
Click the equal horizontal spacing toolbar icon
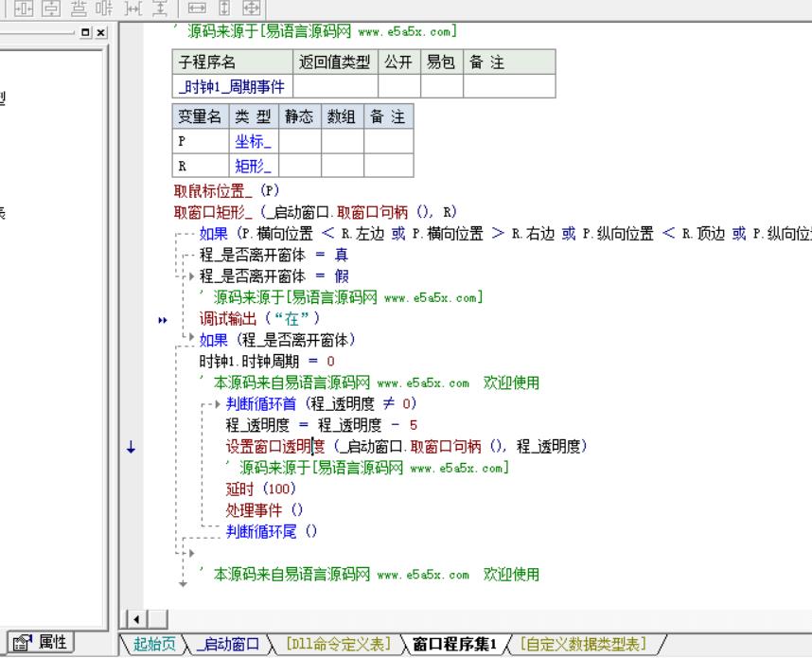(x=132, y=9)
